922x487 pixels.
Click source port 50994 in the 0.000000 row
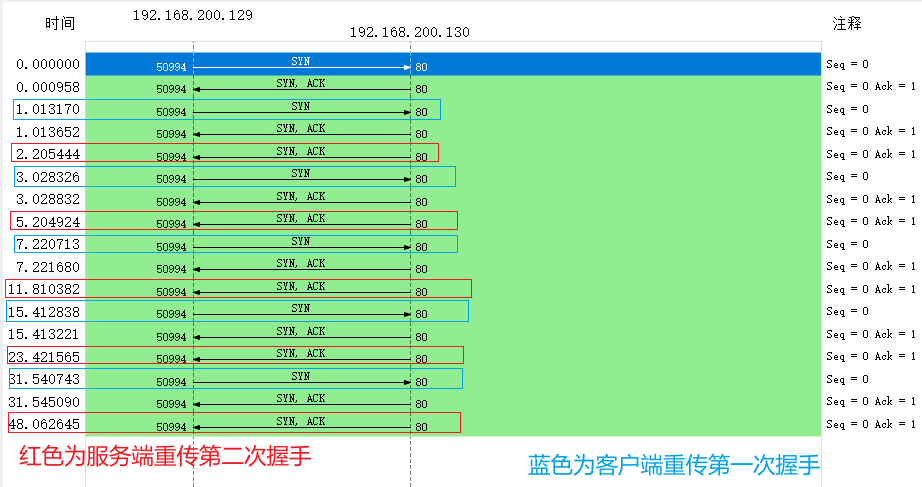coord(171,67)
